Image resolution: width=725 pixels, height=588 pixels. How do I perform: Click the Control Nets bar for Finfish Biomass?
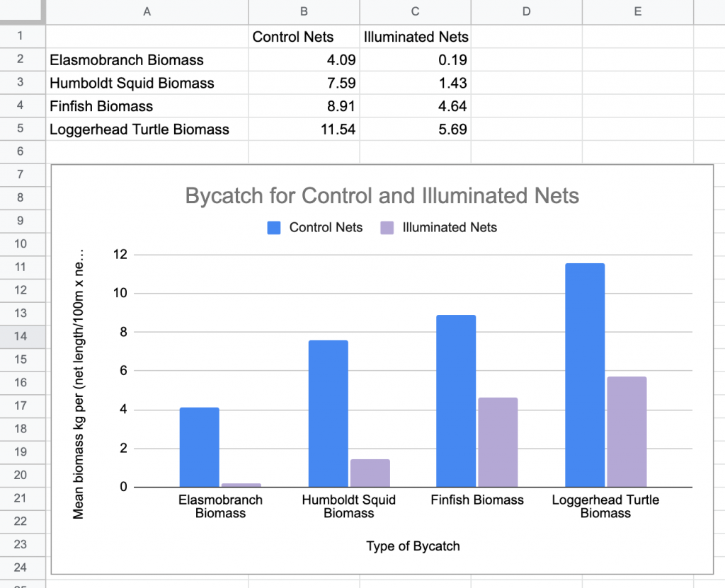[x=456, y=396]
